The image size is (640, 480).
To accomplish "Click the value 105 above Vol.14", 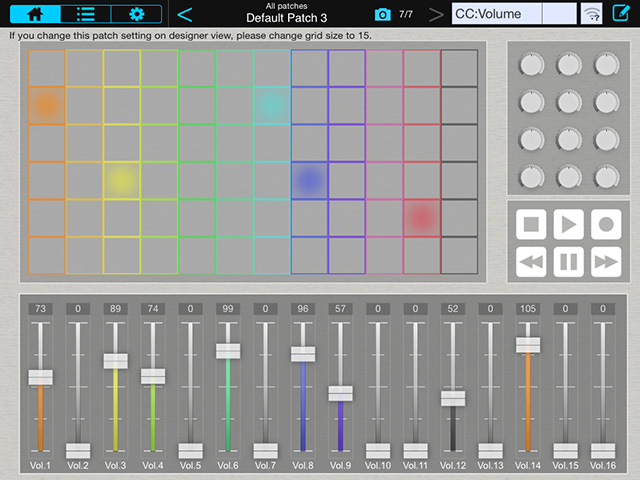I will (528, 309).
